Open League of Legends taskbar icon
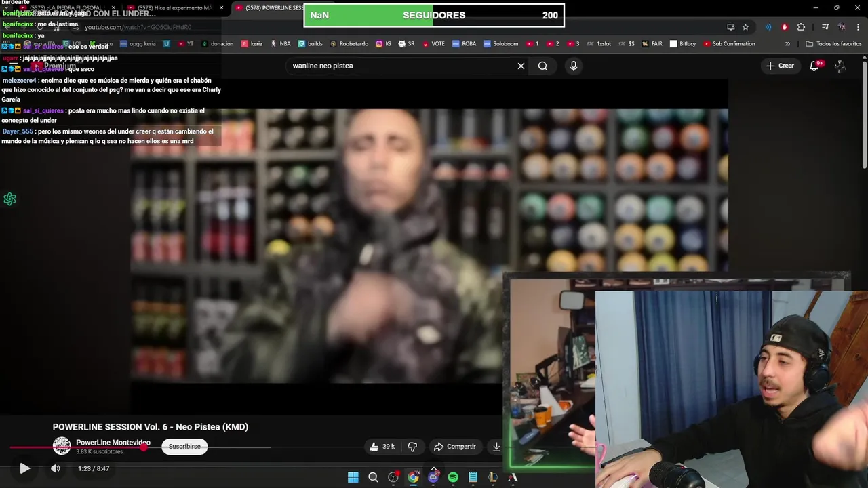The image size is (868, 488). (493, 477)
